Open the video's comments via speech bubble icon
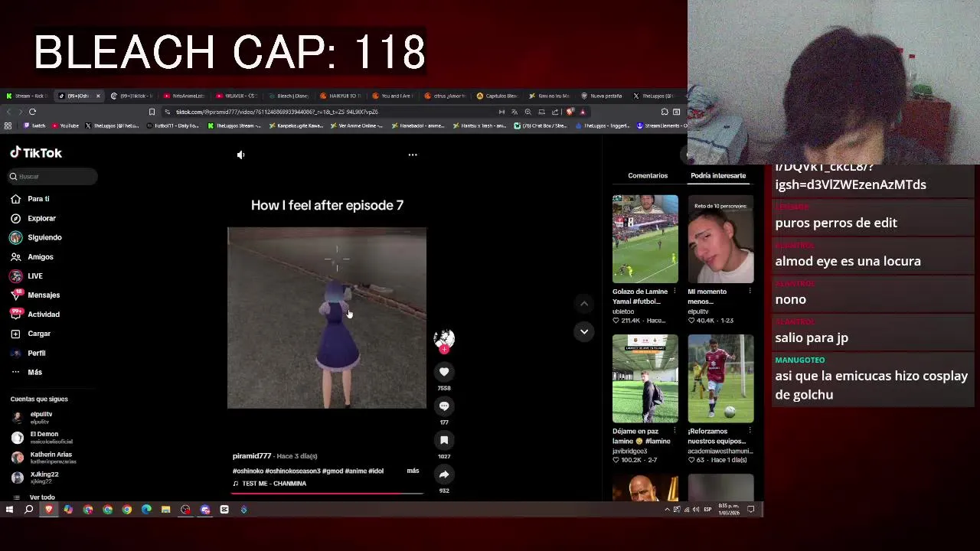 tap(444, 406)
